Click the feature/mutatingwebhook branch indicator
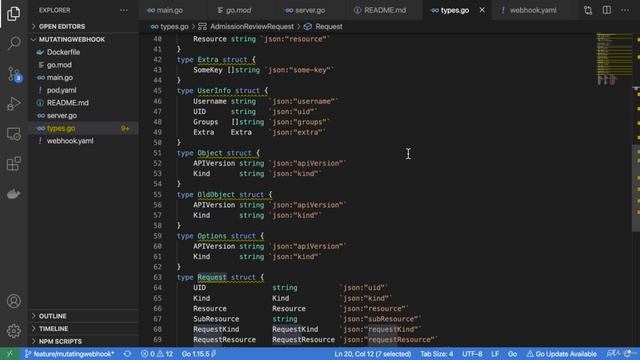 pos(69,354)
